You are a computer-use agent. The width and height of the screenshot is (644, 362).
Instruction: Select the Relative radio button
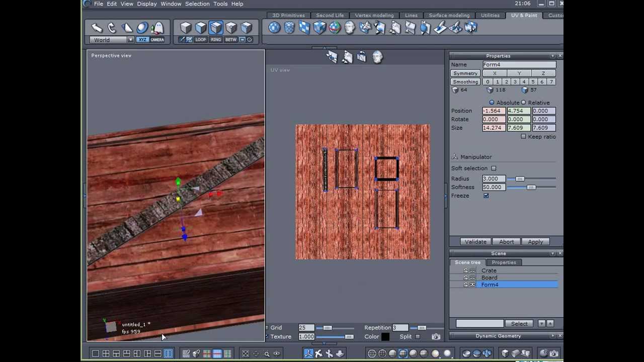pos(523,103)
